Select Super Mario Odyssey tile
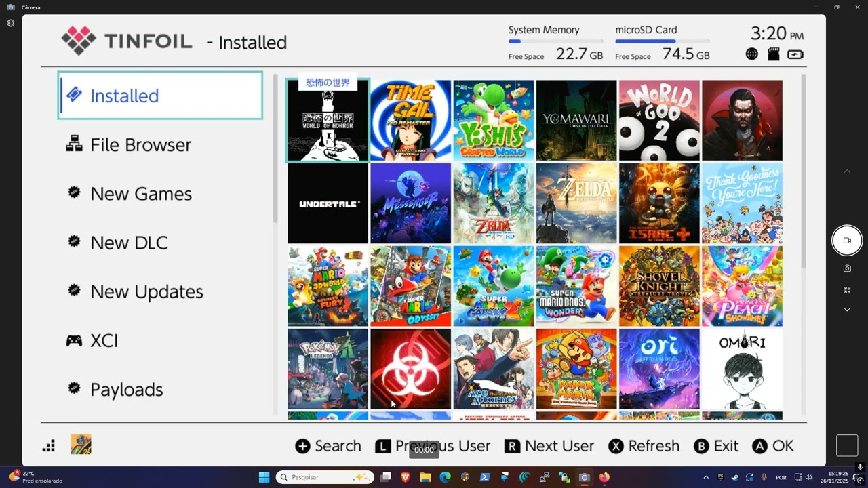Image resolution: width=868 pixels, height=488 pixels. [x=410, y=286]
